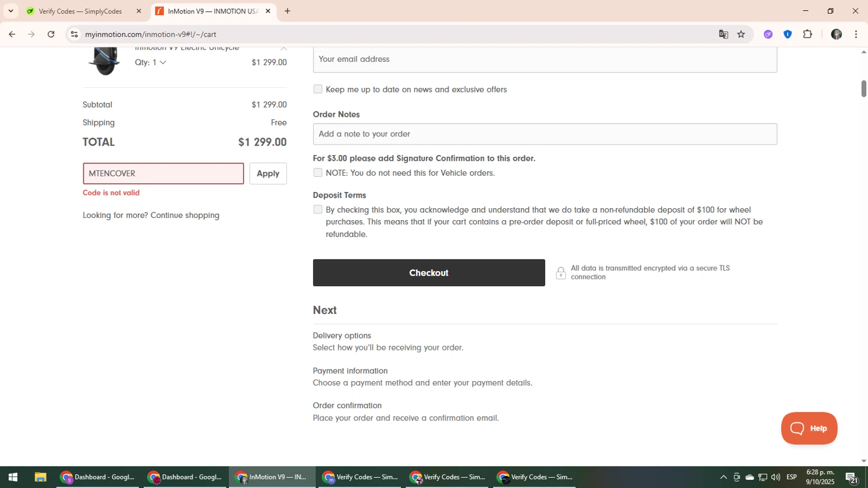868x488 pixels.
Task: Click the Code is not valid message
Action: coord(111,193)
